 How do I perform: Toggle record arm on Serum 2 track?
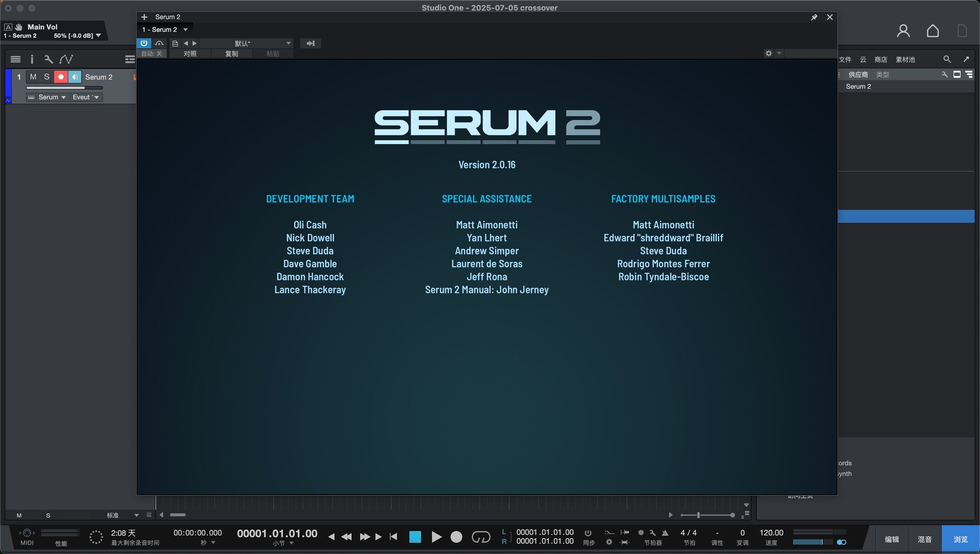click(61, 77)
